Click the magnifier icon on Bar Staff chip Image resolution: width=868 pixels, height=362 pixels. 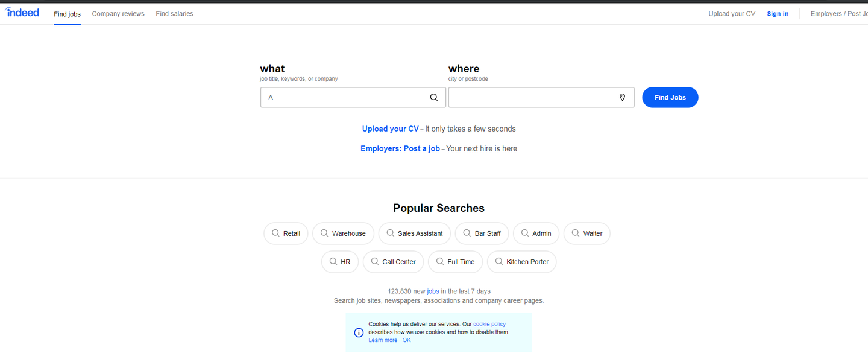click(x=467, y=233)
